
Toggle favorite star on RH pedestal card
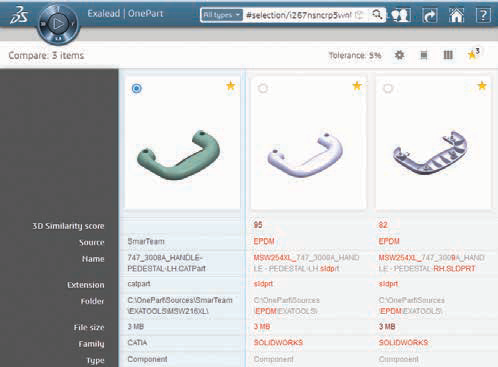482,86
